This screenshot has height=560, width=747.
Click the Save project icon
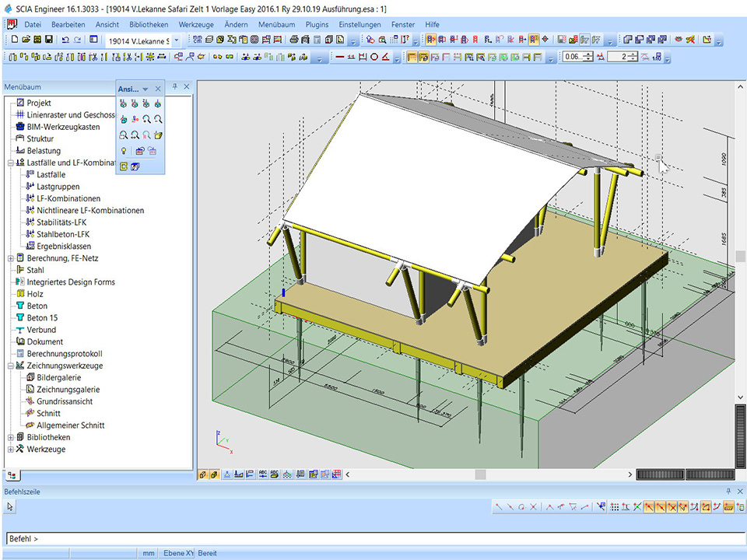(49, 40)
